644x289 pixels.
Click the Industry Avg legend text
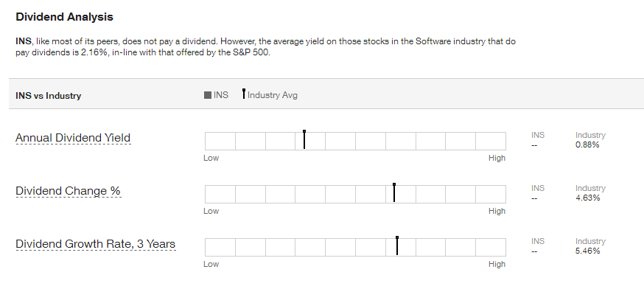(x=273, y=95)
